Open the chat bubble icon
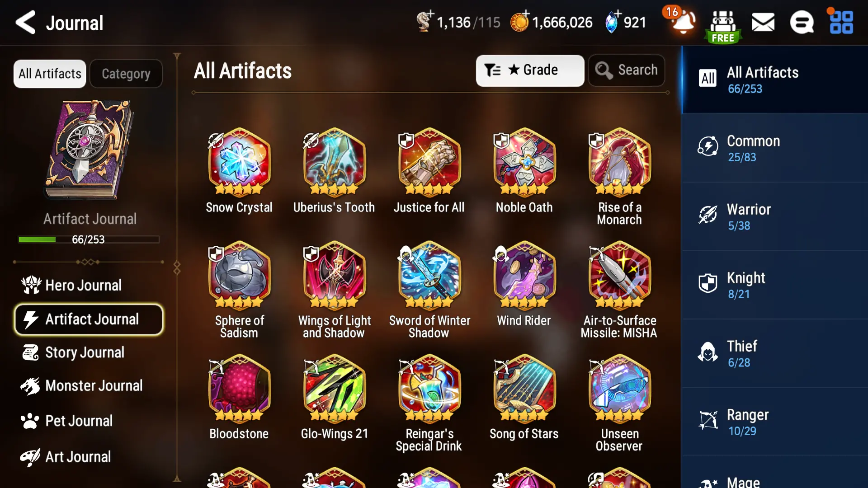 click(802, 22)
